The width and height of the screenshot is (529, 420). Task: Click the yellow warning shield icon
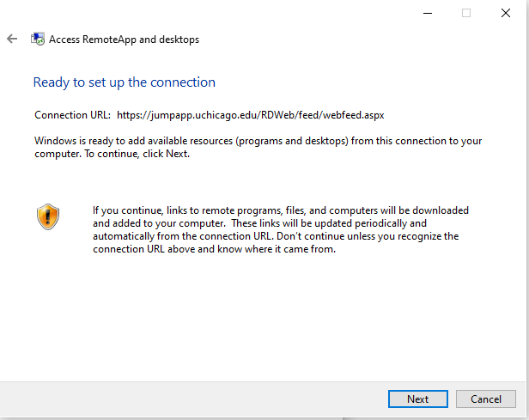point(48,216)
